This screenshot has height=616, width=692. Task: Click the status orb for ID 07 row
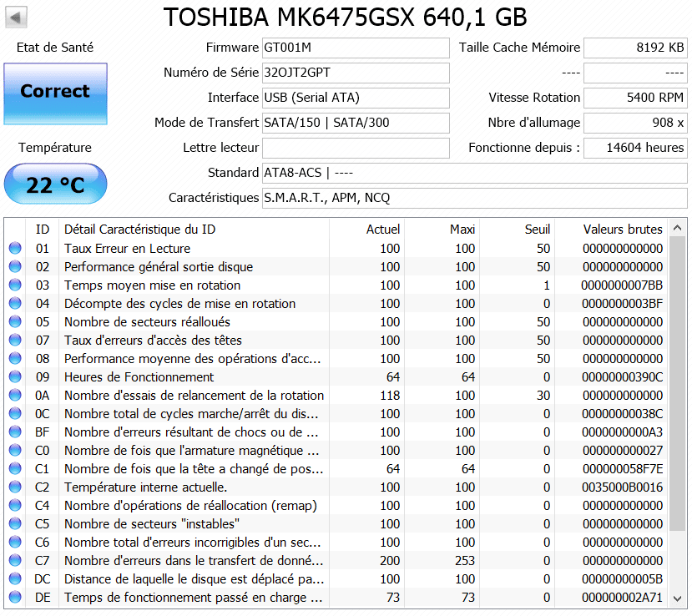15,340
